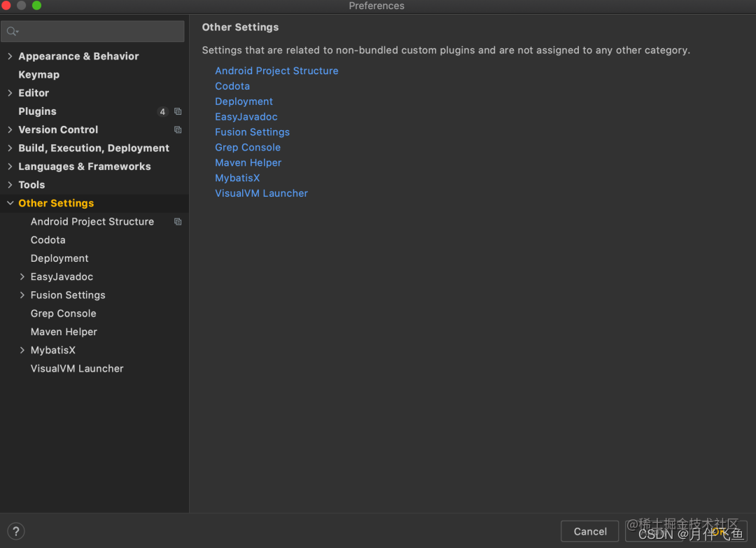Viewport: 756px width, 548px height.
Task: Open the Codota blue link
Action: click(x=232, y=86)
